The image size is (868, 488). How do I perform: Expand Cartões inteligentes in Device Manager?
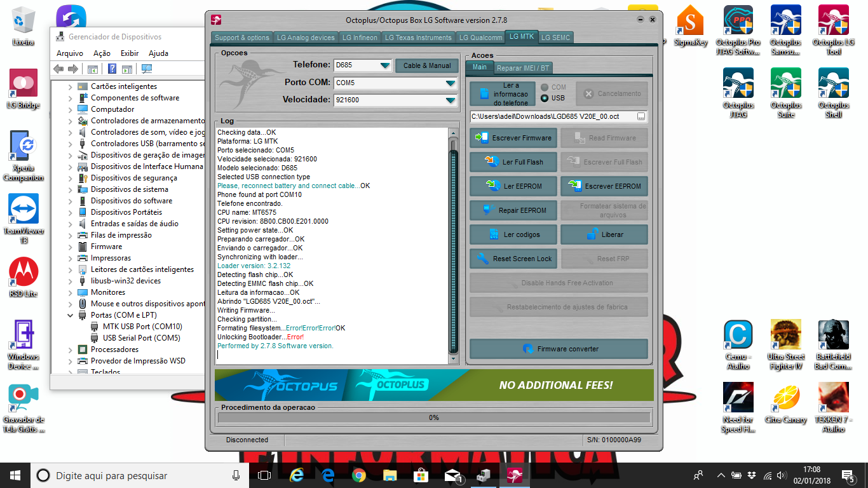pos(71,86)
